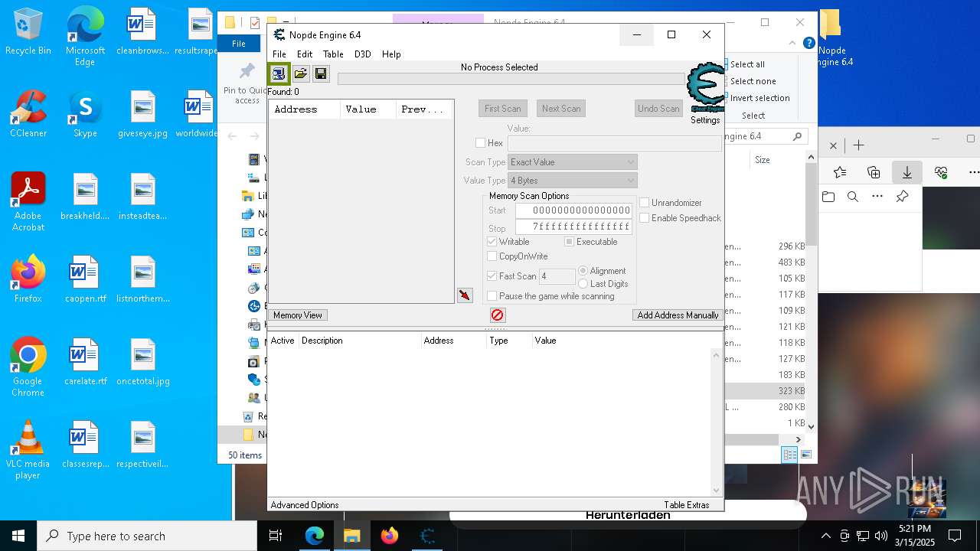Enable the Speedhack checkbox
Image resolution: width=980 pixels, height=551 pixels.
645,218
